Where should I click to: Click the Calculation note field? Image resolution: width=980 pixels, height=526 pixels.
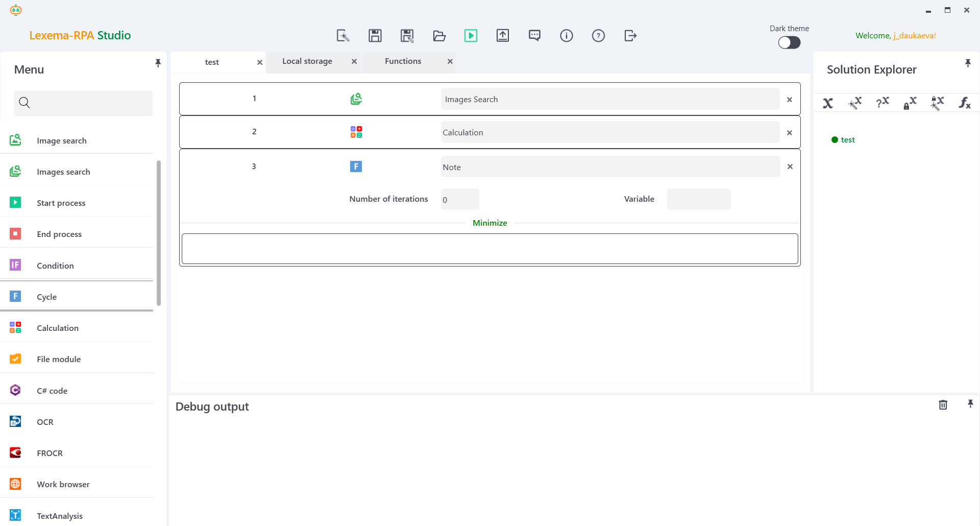pyautogui.click(x=610, y=132)
